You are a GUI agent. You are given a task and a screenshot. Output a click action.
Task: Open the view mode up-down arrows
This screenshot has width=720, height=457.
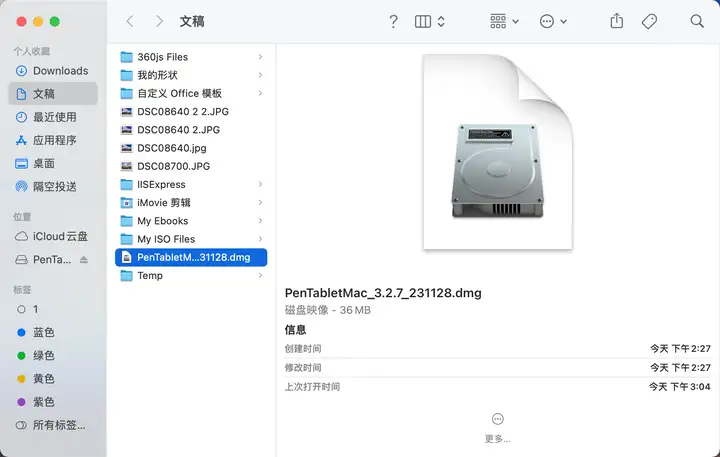pyautogui.click(x=441, y=21)
